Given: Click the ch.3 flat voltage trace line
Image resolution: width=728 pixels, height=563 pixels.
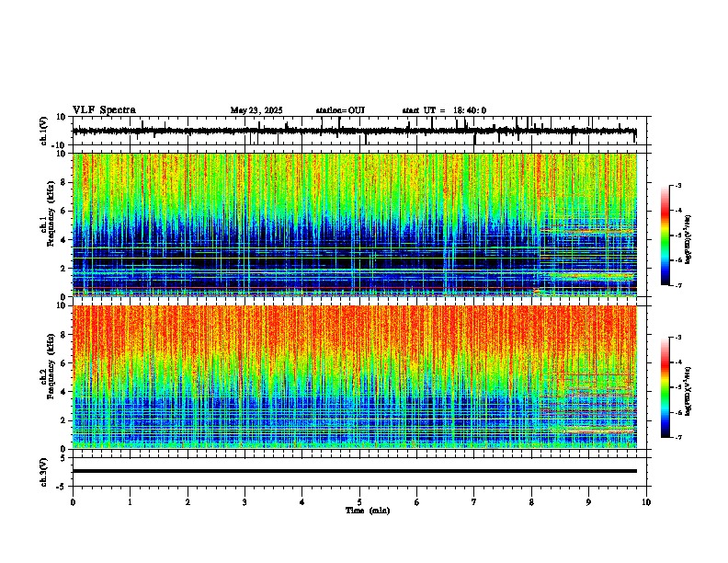Looking at the screenshot, I should (355, 471).
